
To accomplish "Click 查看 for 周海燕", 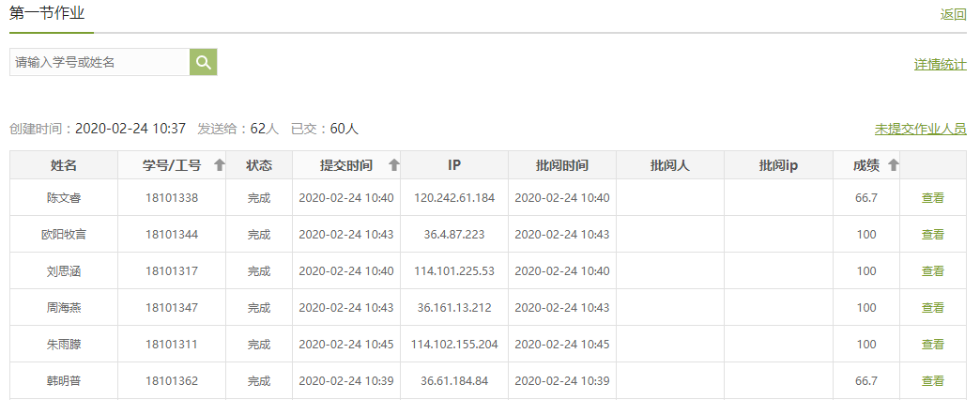I will 932,308.
